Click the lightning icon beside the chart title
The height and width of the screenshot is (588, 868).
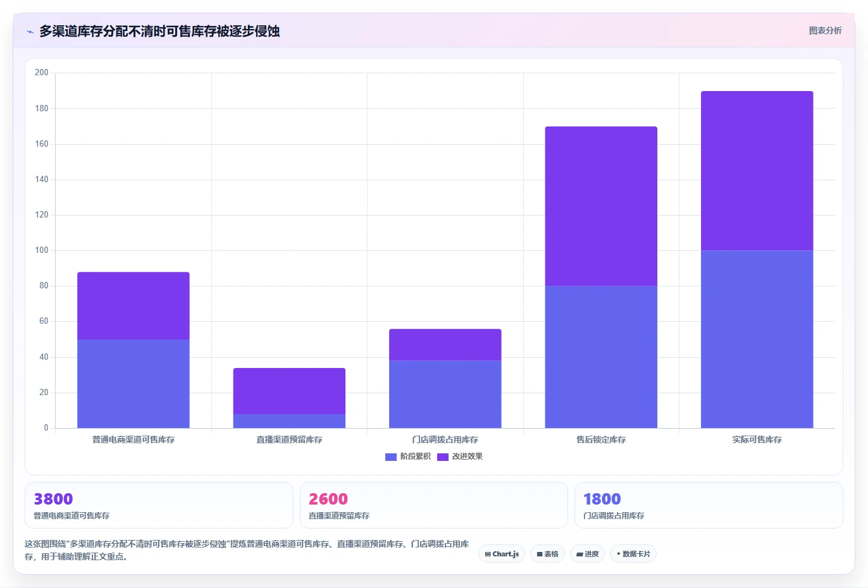coord(30,32)
